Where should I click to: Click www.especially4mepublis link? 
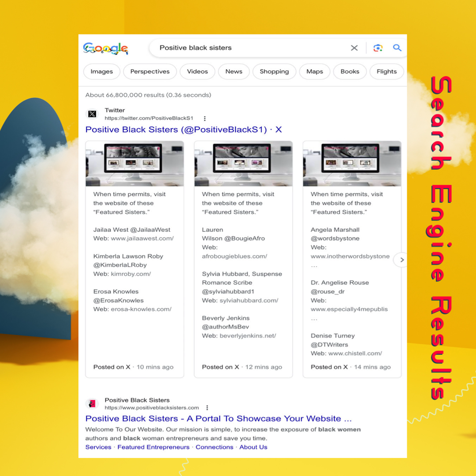point(349,309)
